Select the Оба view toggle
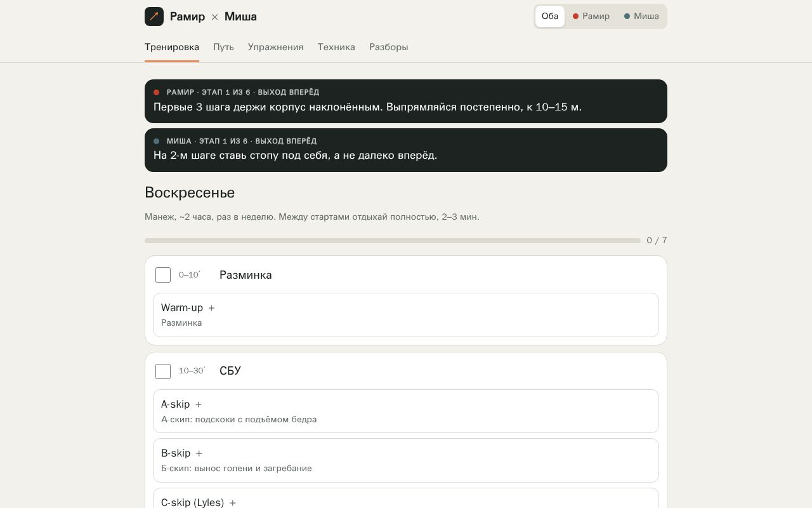The width and height of the screenshot is (812, 508). [x=550, y=17]
